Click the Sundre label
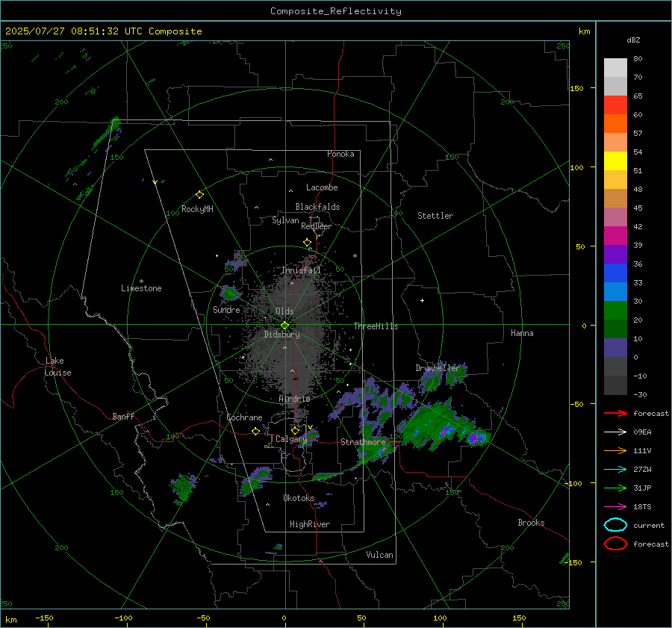Viewport: 672px width, 628px height. [226, 310]
